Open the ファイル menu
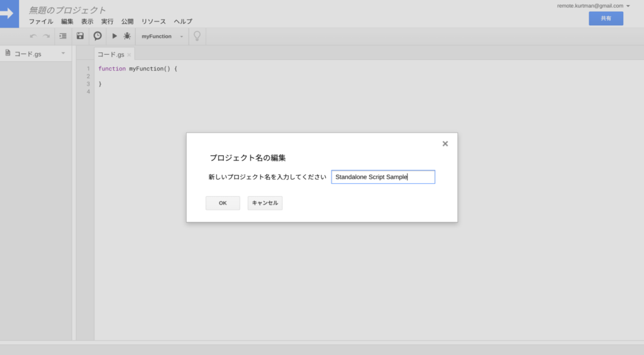The height and width of the screenshot is (355, 644). coord(41,21)
